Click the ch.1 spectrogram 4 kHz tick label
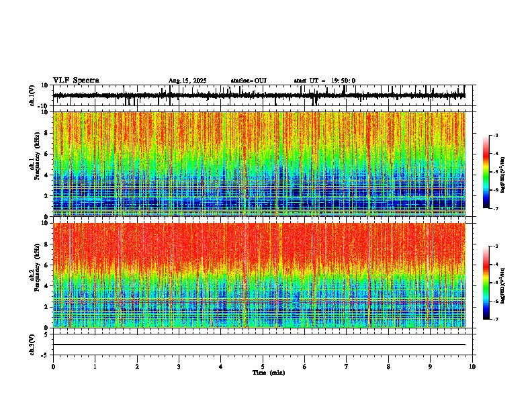The image size is (532, 411). point(46,175)
